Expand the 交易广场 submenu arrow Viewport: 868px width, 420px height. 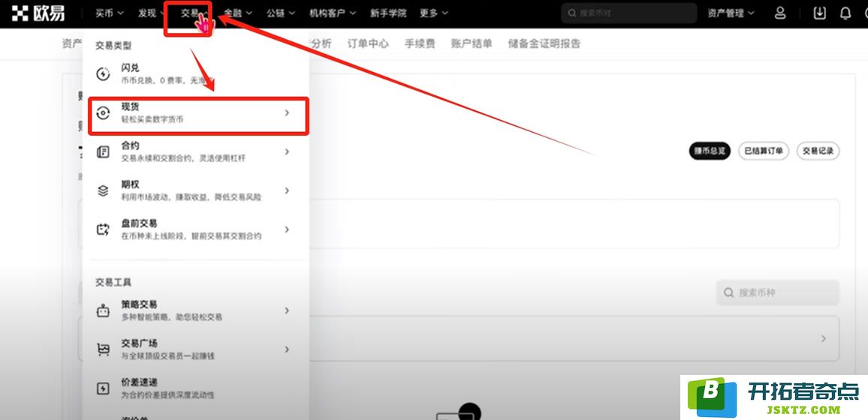287,349
